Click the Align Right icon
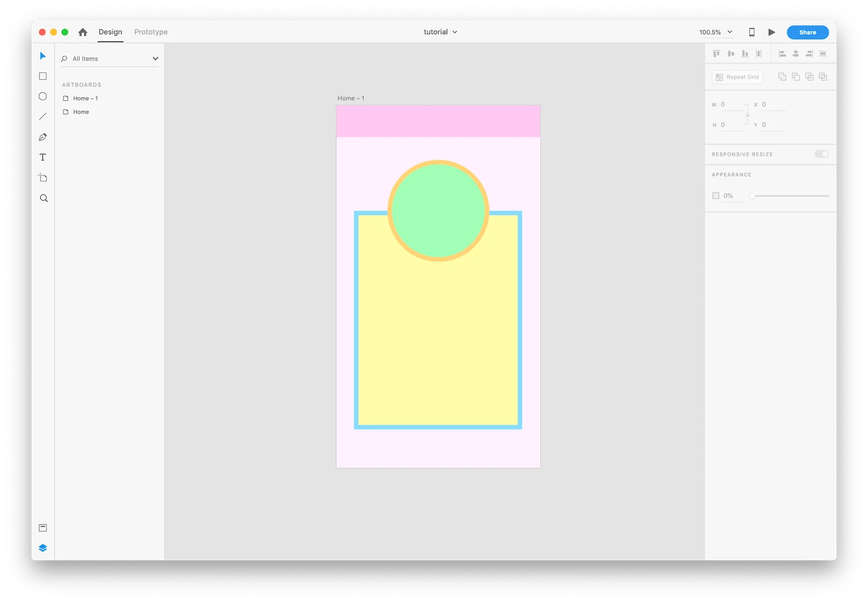Image resolution: width=868 pixels, height=602 pixels. click(x=809, y=54)
